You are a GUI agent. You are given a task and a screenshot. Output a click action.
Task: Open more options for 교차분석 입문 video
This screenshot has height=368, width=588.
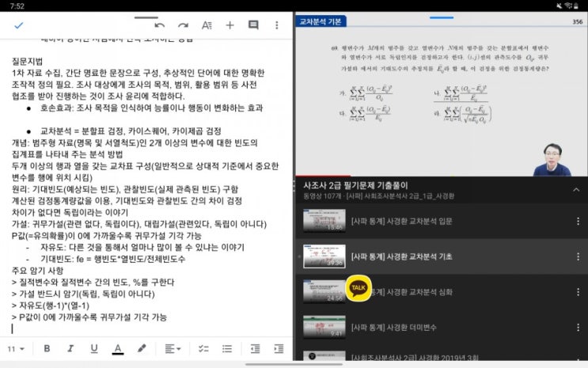point(578,222)
